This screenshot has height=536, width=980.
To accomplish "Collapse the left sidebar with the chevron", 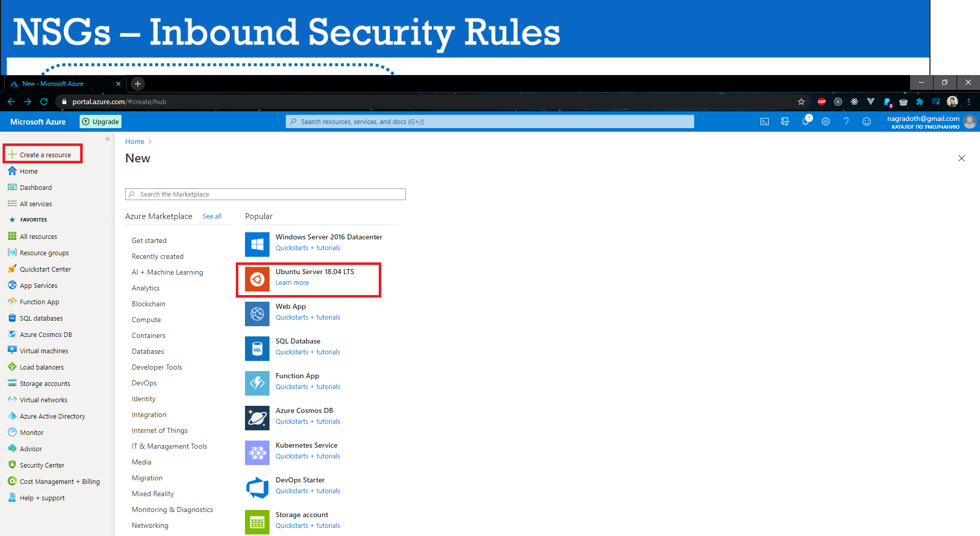I will [x=108, y=139].
